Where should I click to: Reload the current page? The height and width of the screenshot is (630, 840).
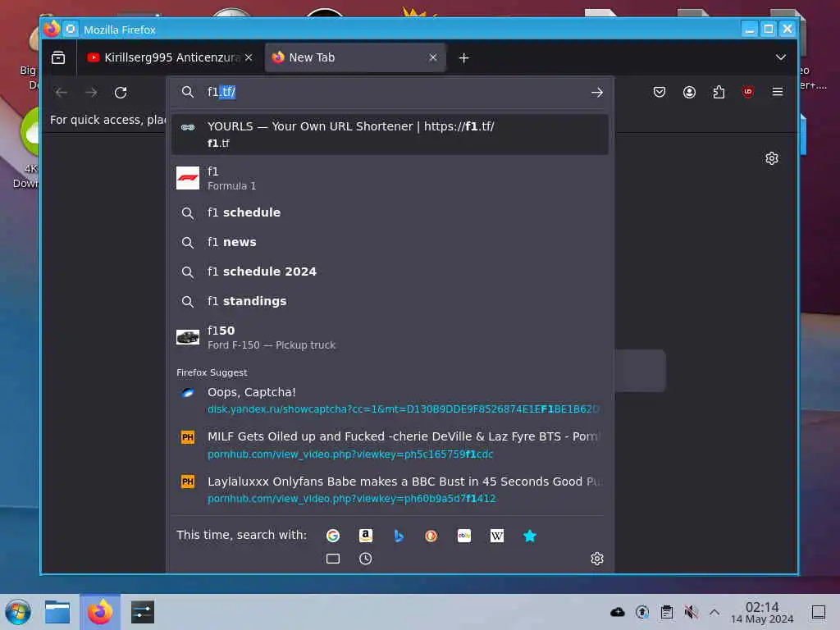[x=121, y=92]
